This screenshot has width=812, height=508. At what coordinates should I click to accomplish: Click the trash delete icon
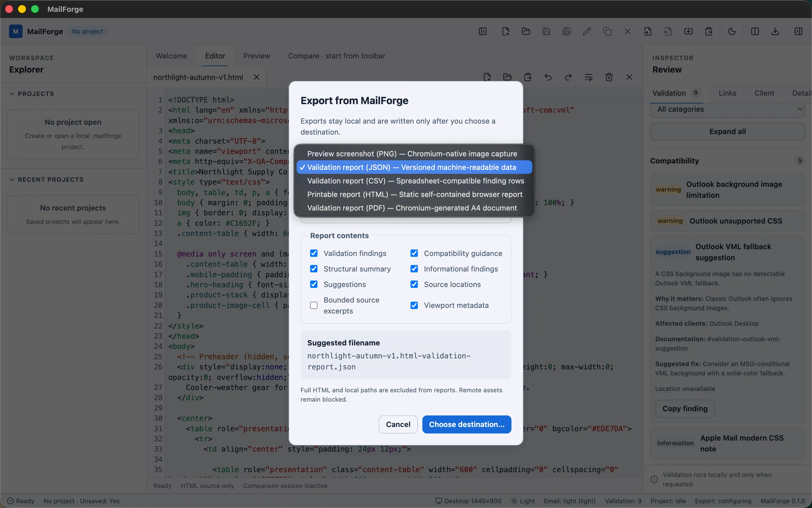point(609,77)
